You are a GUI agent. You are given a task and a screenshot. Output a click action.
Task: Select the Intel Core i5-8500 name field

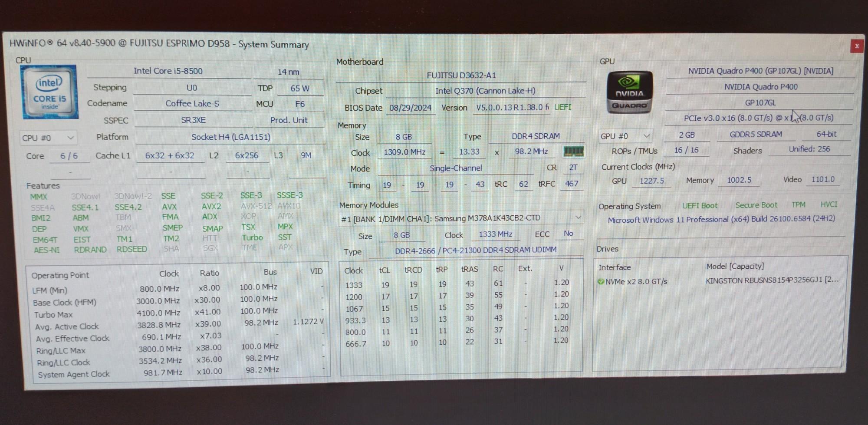(x=168, y=71)
